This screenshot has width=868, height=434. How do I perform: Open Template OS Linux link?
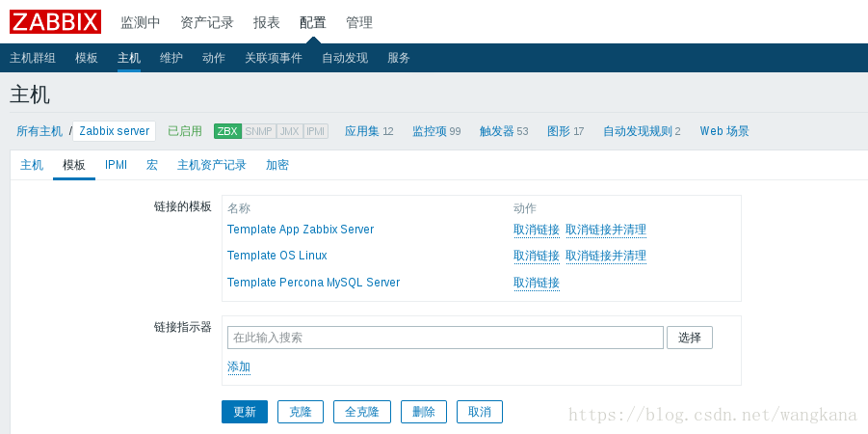coord(277,256)
